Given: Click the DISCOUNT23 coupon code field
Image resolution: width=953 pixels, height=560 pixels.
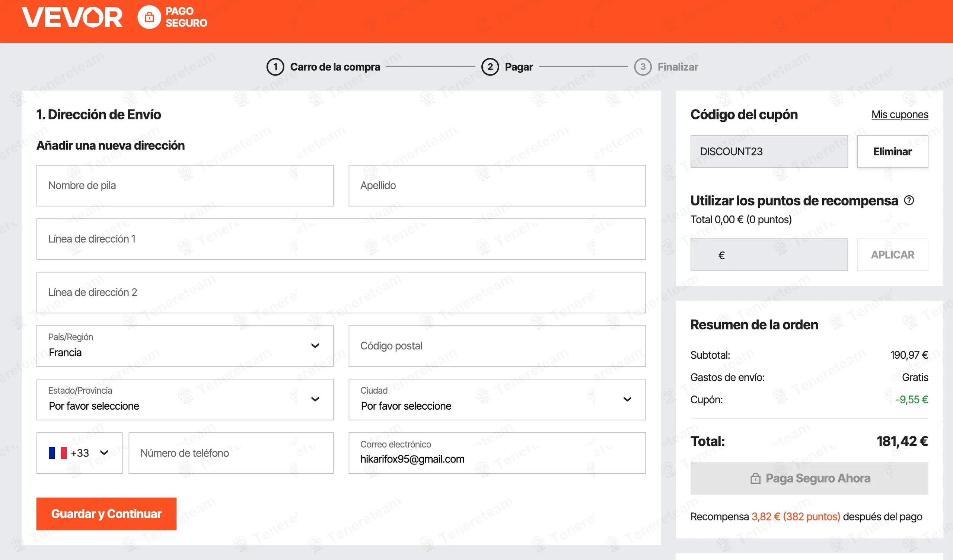Looking at the screenshot, I should point(769,151).
